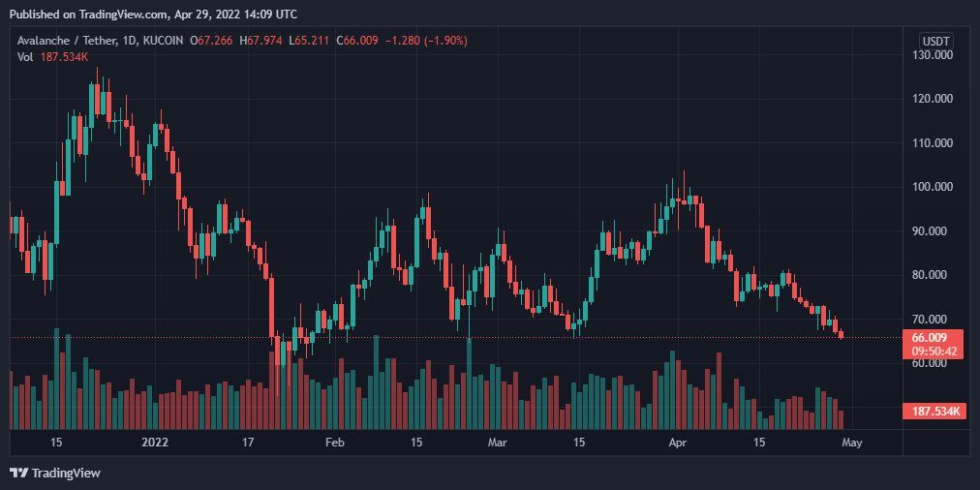Viewport: 980px width, 490px height.
Task: Click the close value C66.009
Action: 357,41
